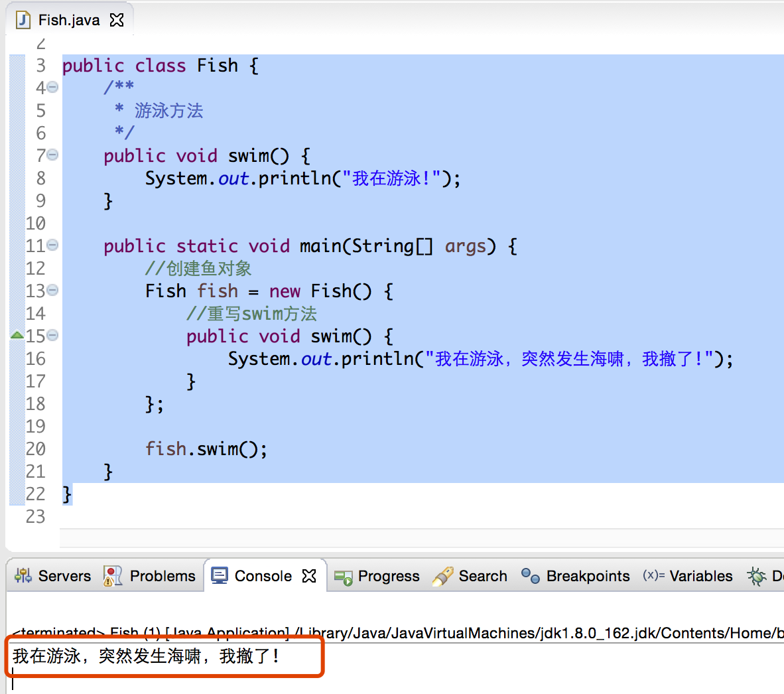
Task: Close the Console view
Action: tap(309, 576)
